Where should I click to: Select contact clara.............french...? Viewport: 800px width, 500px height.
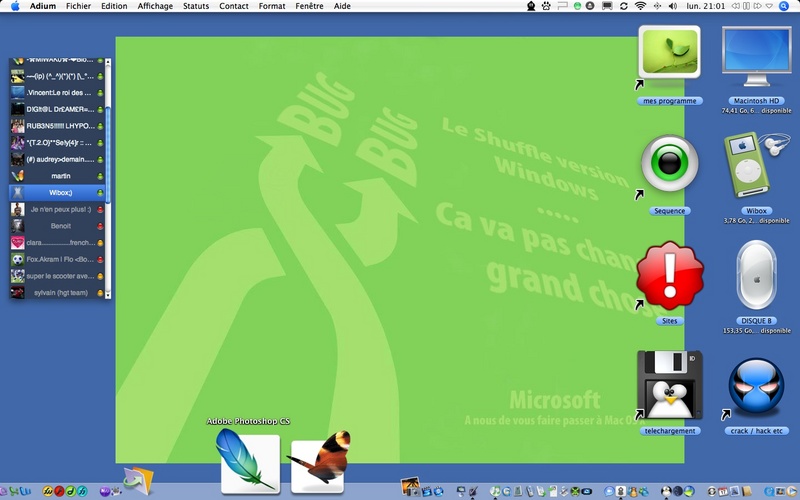[57, 243]
